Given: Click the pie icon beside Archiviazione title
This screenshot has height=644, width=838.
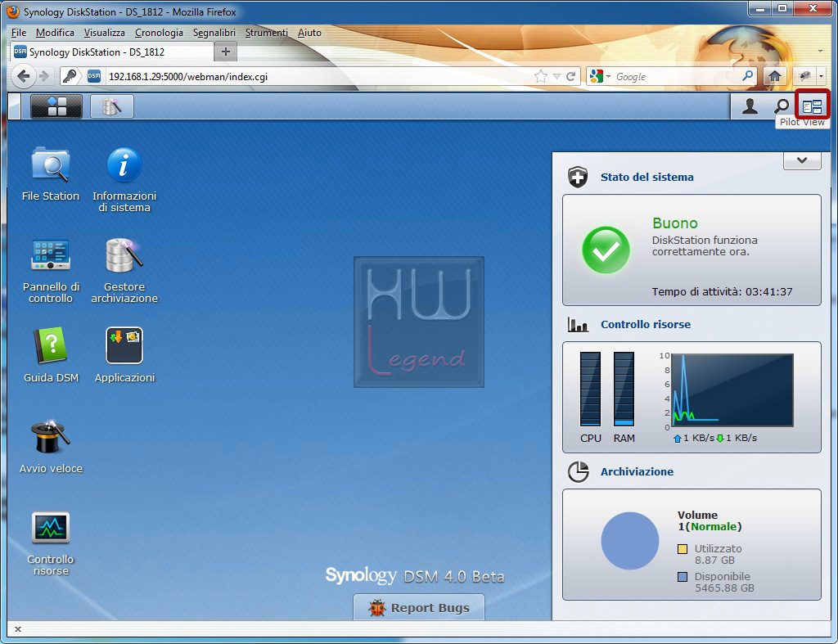Looking at the screenshot, I should point(578,471).
